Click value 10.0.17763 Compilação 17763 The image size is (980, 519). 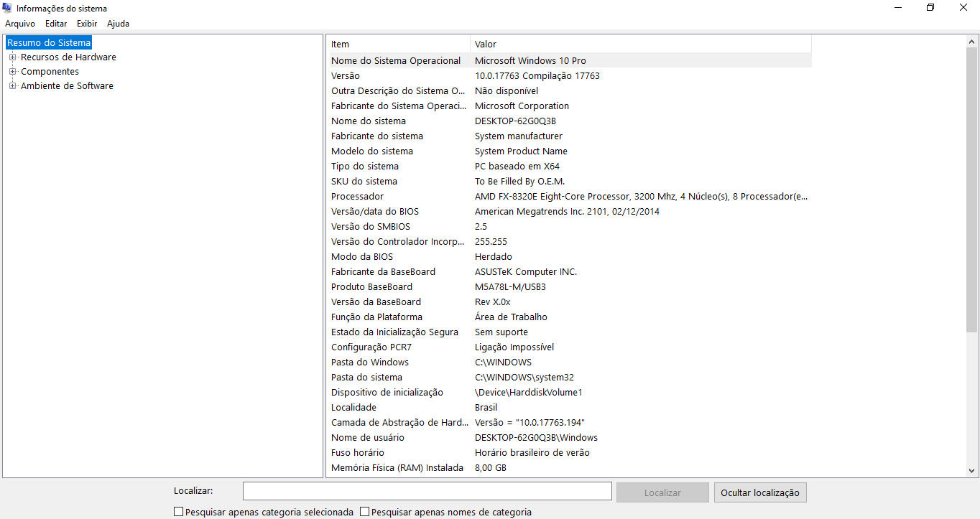[537, 76]
